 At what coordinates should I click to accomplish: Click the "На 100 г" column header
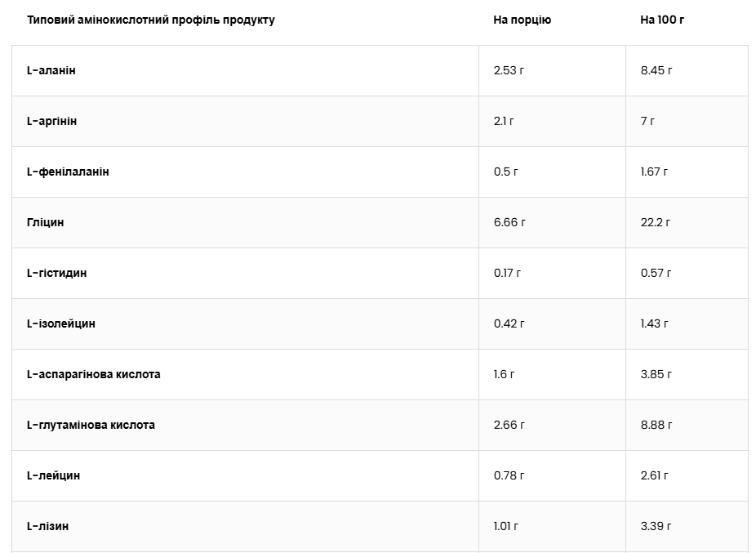tap(662, 20)
